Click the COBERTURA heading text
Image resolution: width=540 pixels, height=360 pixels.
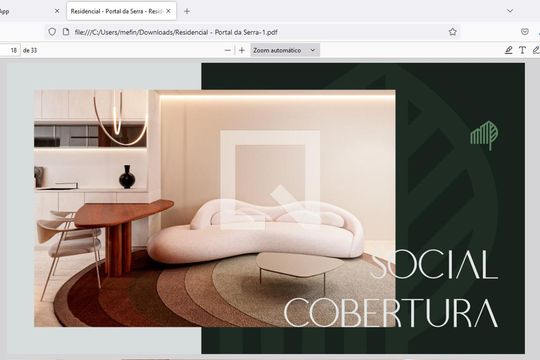click(x=391, y=313)
